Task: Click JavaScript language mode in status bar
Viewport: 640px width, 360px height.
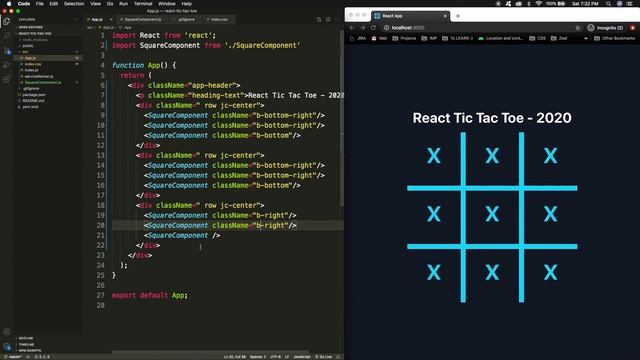Action: (302, 357)
